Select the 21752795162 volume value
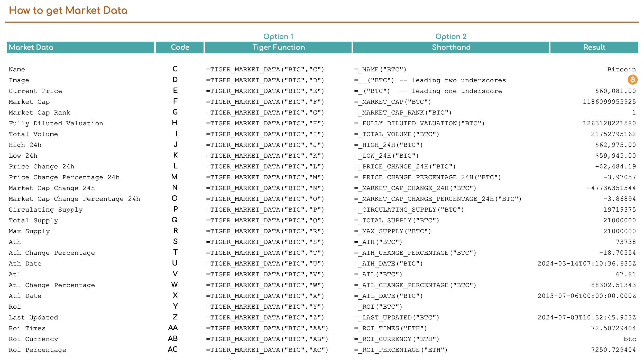Viewport: 644px width, 360px height. click(613, 134)
